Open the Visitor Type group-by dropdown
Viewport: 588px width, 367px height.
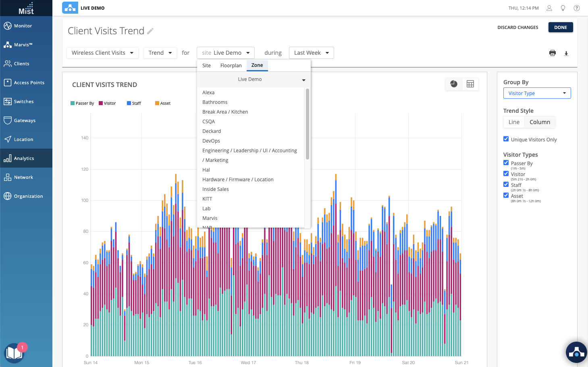(x=537, y=93)
